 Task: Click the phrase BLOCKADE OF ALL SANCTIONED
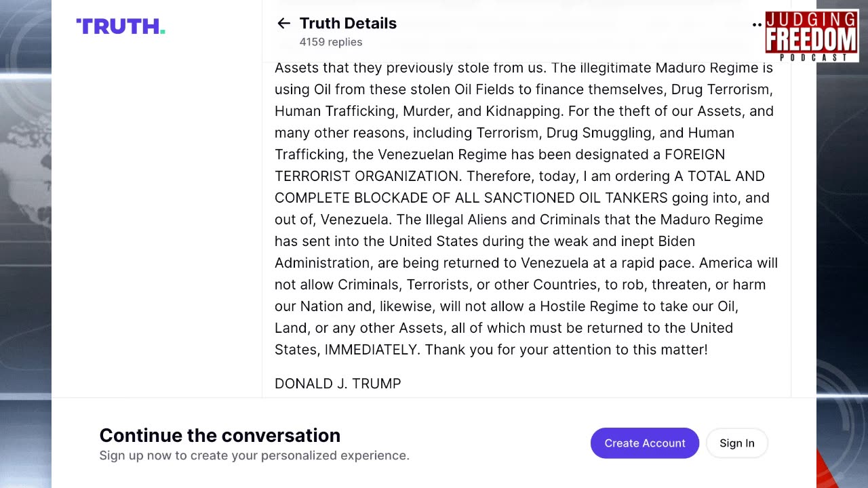click(465, 198)
